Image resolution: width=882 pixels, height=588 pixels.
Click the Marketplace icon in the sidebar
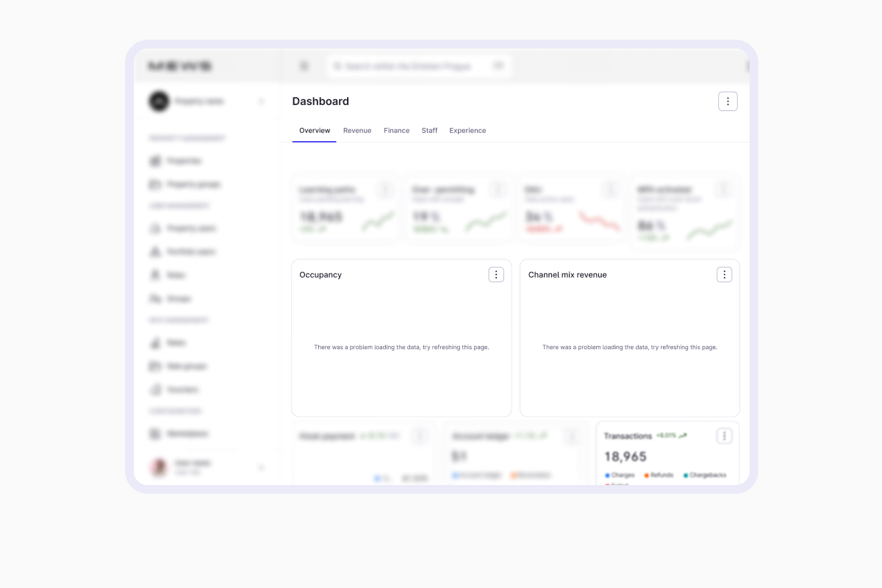pyautogui.click(x=155, y=434)
